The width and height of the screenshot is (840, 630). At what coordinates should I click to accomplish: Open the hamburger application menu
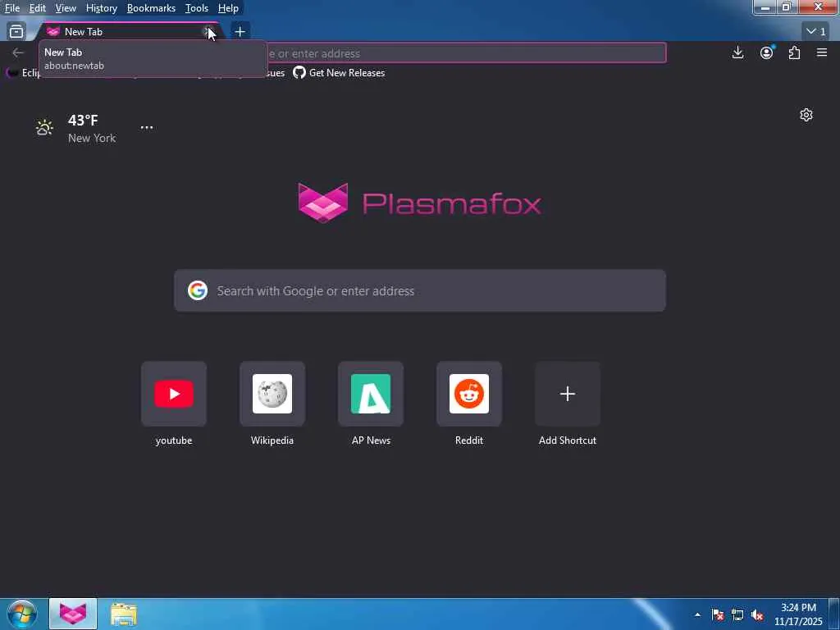[x=822, y=52]
